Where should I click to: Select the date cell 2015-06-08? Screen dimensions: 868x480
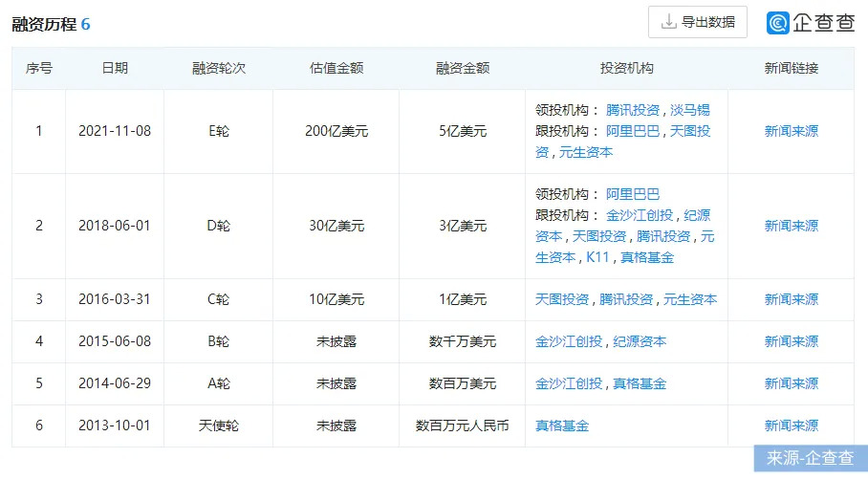(115, 341)
